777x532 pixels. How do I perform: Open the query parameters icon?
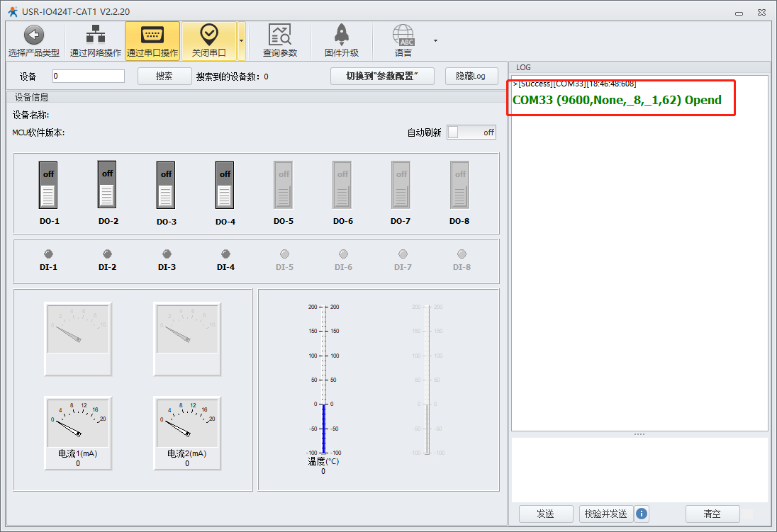280,35
